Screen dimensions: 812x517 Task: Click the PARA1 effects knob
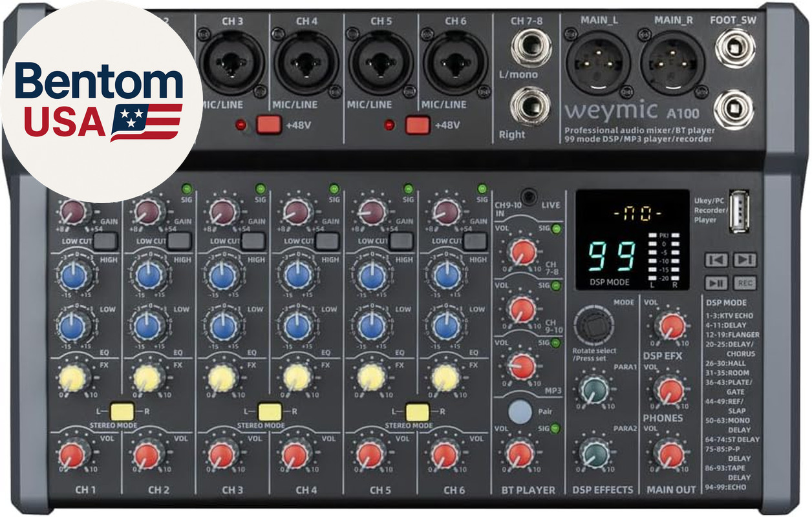(x=594, y=390)
